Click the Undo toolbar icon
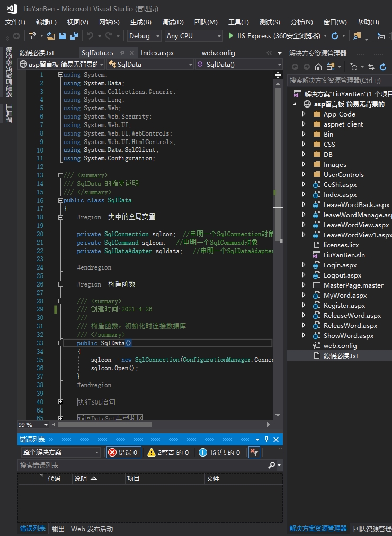 pyautogui.click(x=90, y=36)
